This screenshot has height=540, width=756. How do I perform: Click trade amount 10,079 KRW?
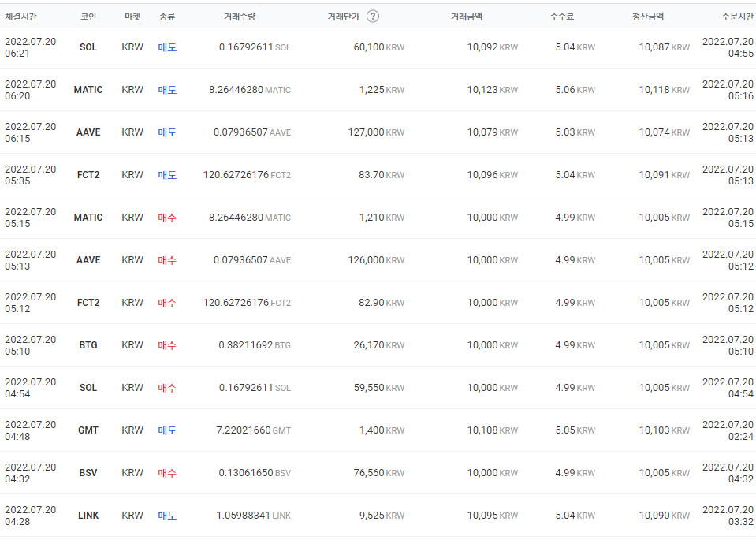(492, 132)
